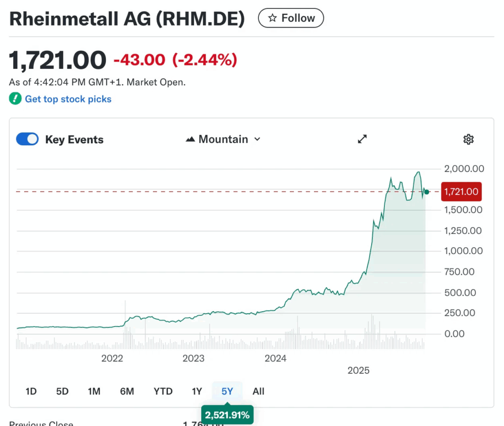This screenshot has width=504, height=426.
Task: Click the 2023 label on the time axis
Action: tap(193, 358)
